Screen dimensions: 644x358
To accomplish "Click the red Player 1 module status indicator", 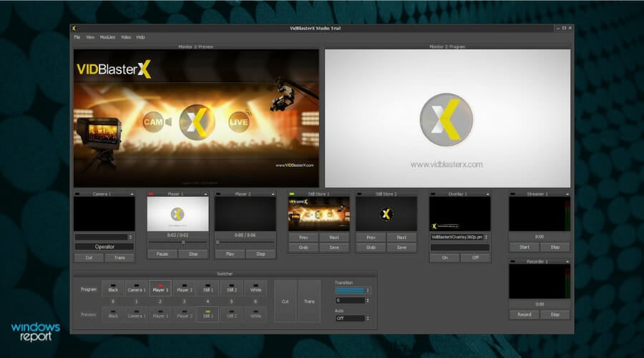I will [151, 193].
